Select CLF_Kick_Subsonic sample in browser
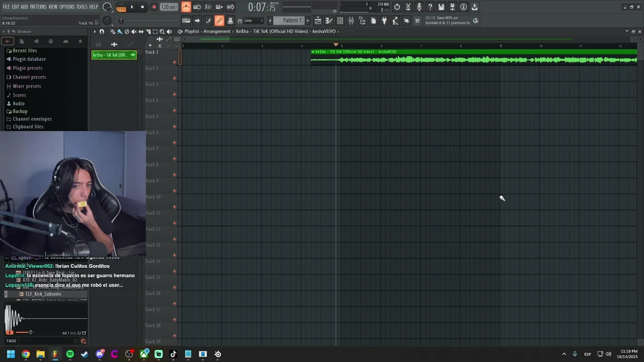Viewport: 644px width, 362px height. (43, 294)
